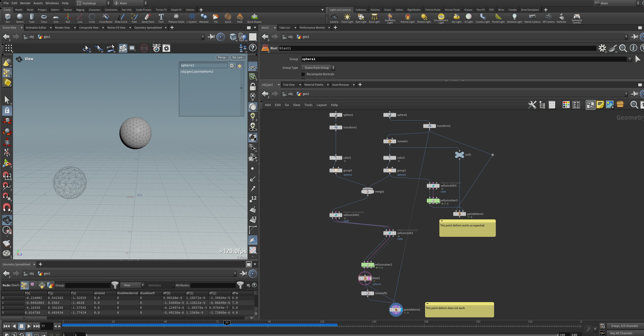Viewport: 644px width, 336px height.
Task: Click the Layout menu in network editor
Action: (321, 105)
